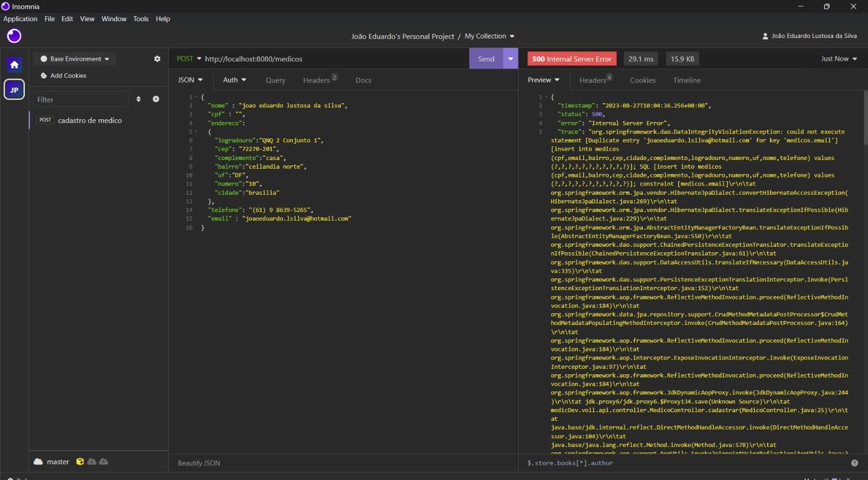Image resolution: width=868 pixels, height=480 pixels.
Task: Collapse the root JSON object in request body
Action: [x=197, y=97]
